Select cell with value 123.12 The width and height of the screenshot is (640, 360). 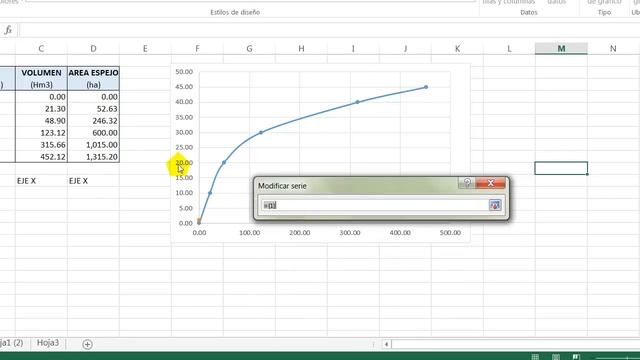pos(41,133)
